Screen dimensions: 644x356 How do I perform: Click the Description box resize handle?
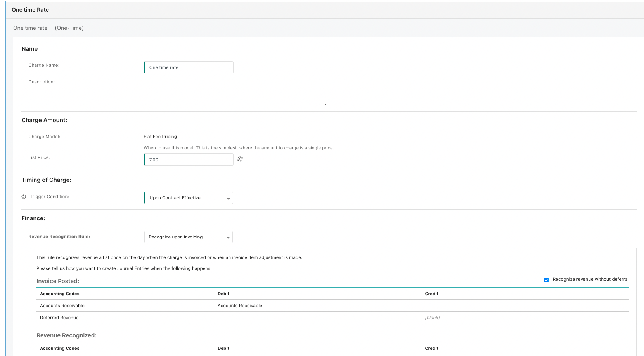tap(325, 103)
